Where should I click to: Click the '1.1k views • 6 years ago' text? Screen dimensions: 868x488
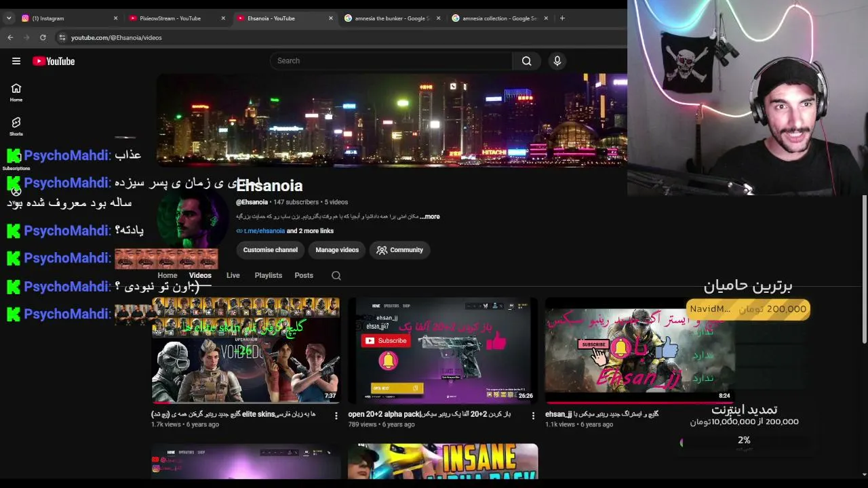tap(579, 424)
